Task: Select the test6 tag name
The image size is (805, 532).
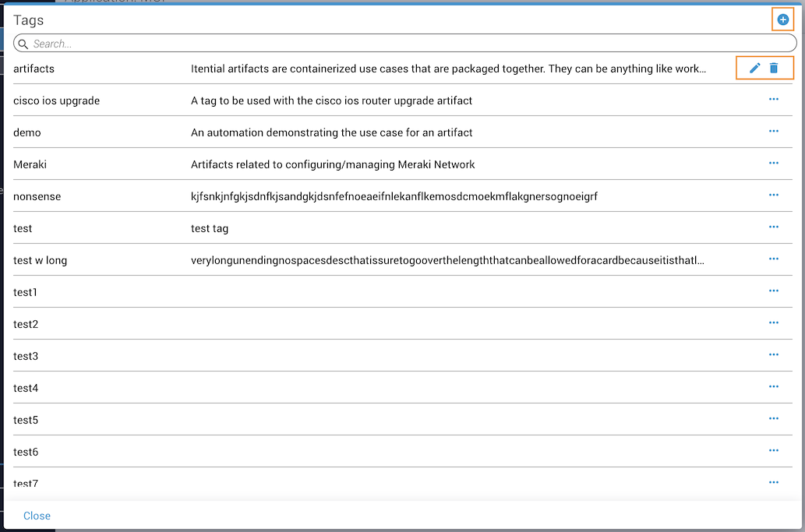Action: 26,452
